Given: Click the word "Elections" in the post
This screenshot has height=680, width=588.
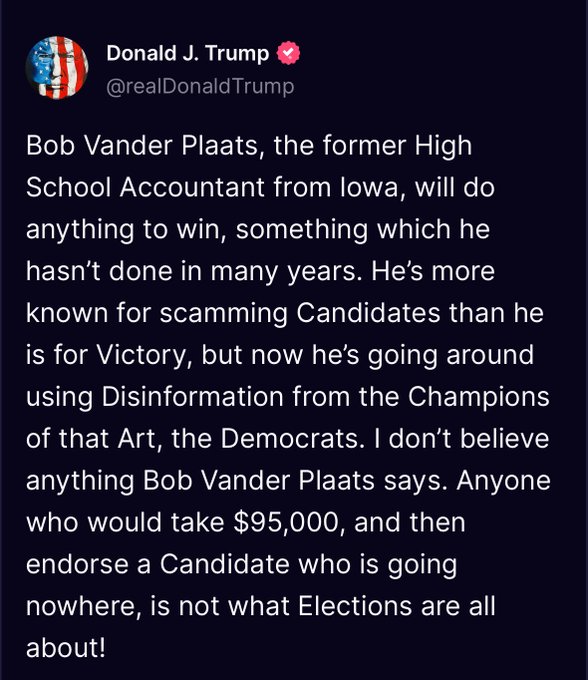Looking at the screenshot, I should (x=355, y=606).
